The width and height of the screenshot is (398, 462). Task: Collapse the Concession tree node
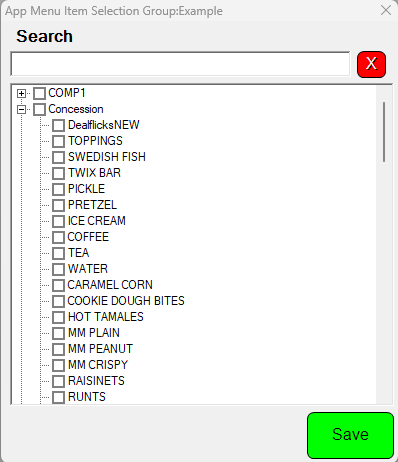(21, 109)
